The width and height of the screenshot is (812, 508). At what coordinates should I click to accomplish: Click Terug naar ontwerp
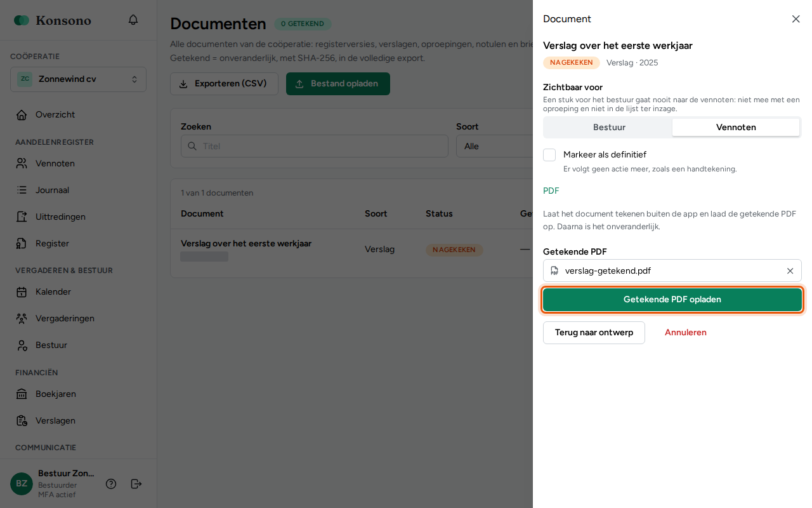(x=594, y=333)
